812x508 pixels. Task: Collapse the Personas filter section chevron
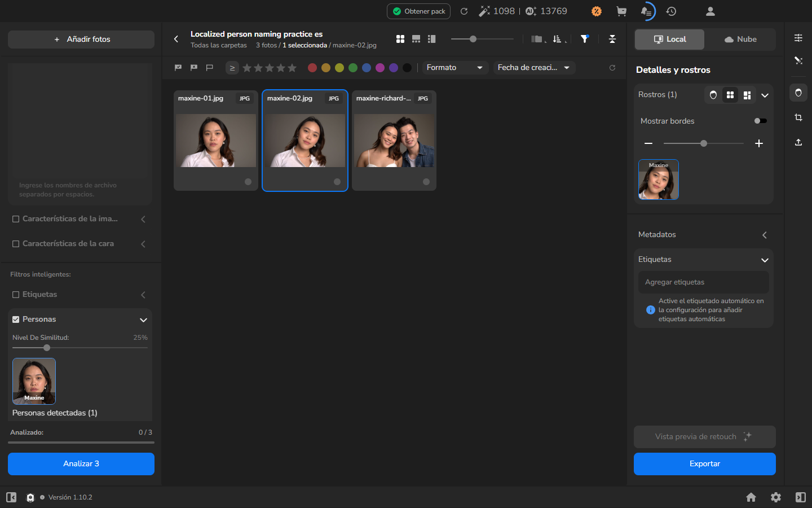[x=143, y=320]
